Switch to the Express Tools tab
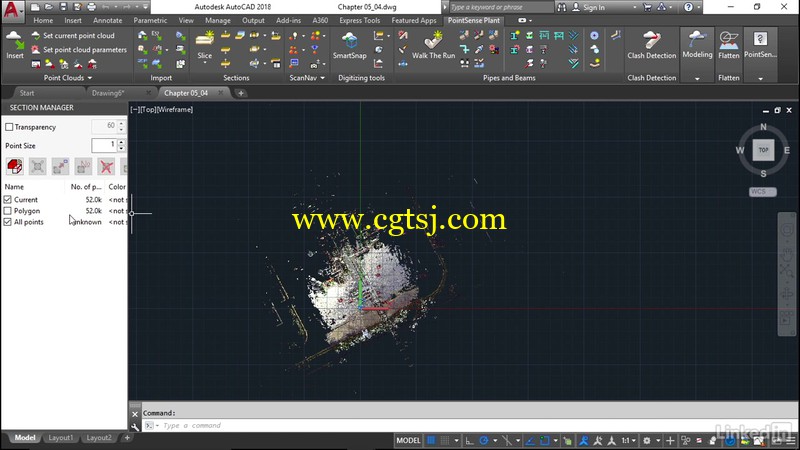800x450 pixels. (x=360, y=20)
